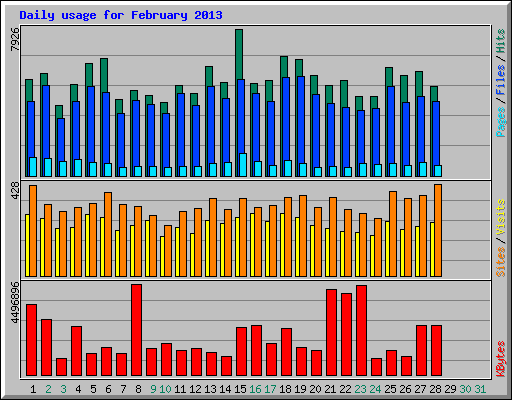Select day label "11" on the x-axis
Image resolution: width=512 pixels, height=400 pixels.
180,389
